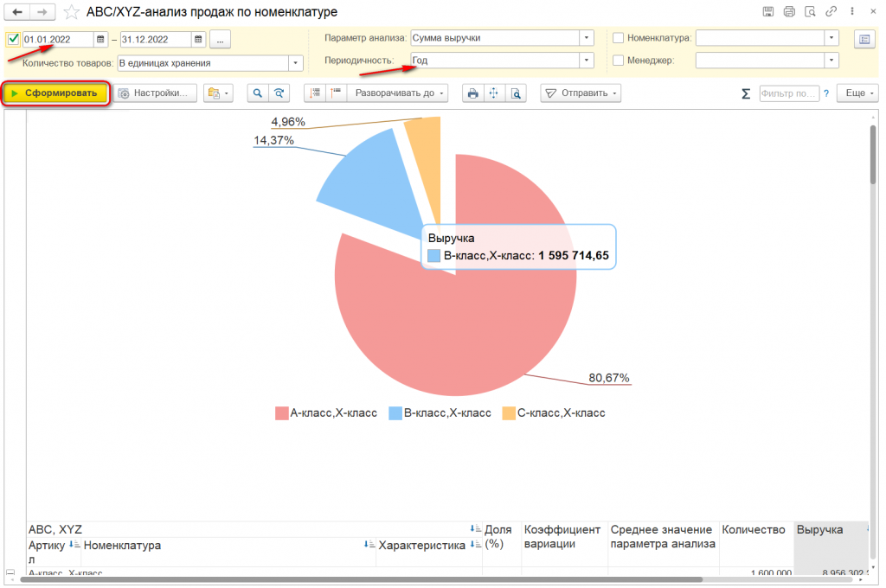Viewport: 886px width, 588px height.
Task: Click the Сформировать button
Action: (x=55, y=93)
